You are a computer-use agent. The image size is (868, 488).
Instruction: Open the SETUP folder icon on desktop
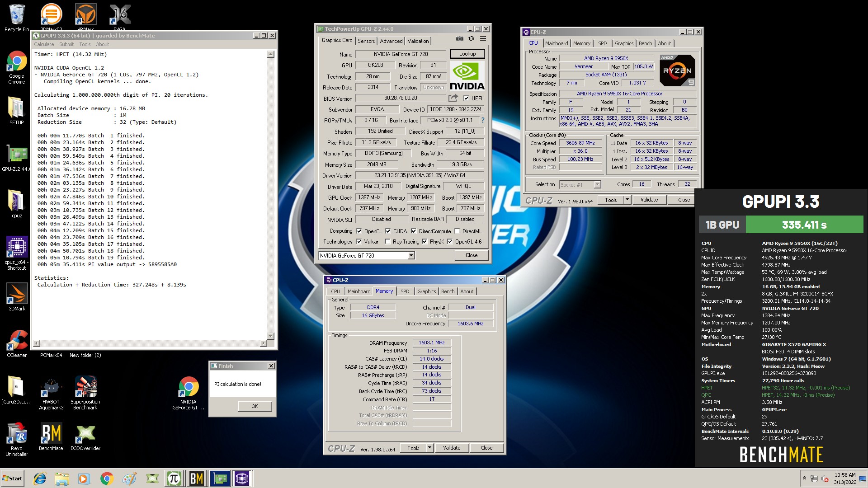tap(17, 111)
